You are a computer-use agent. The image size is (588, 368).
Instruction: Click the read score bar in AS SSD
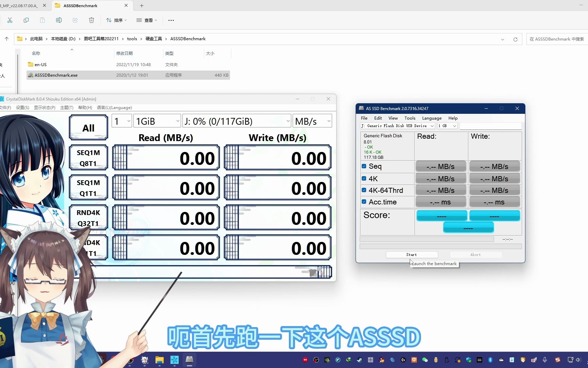pos(442,216)
